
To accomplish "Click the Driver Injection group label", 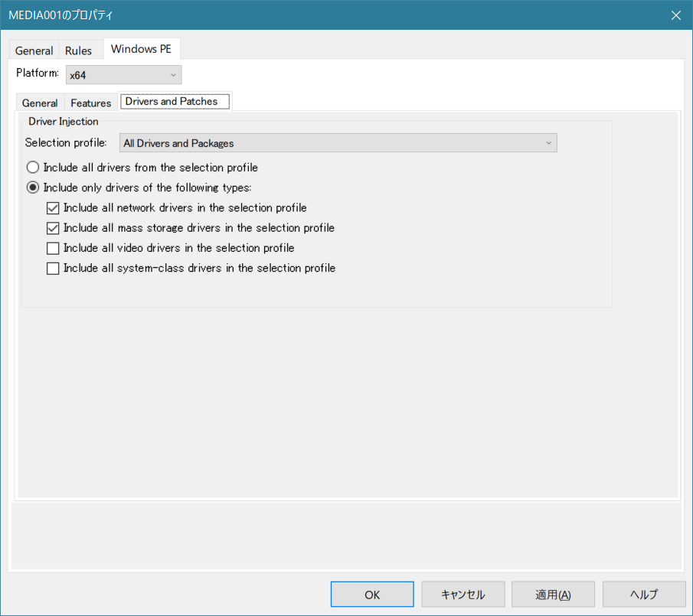I will pos(64,122).
